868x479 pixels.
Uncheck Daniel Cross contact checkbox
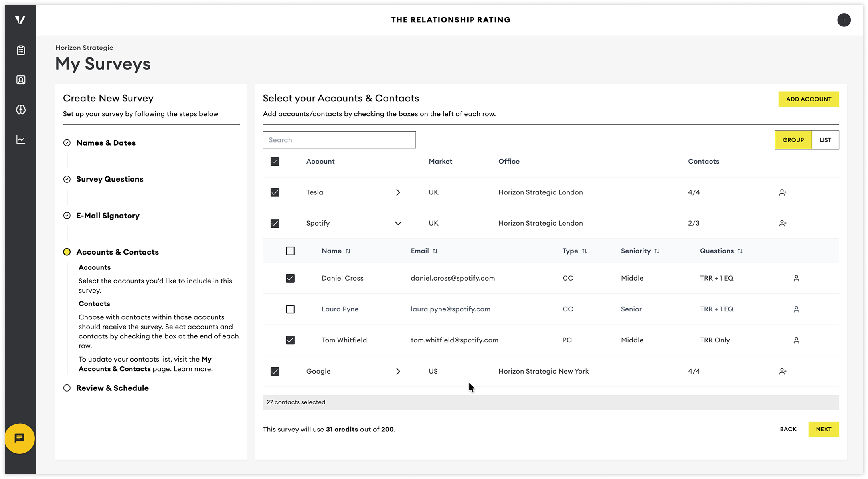[x=290, y=278]
